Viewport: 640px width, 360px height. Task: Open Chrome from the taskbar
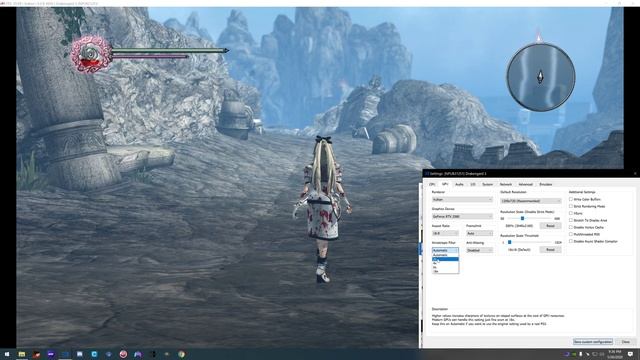[181, 354]
